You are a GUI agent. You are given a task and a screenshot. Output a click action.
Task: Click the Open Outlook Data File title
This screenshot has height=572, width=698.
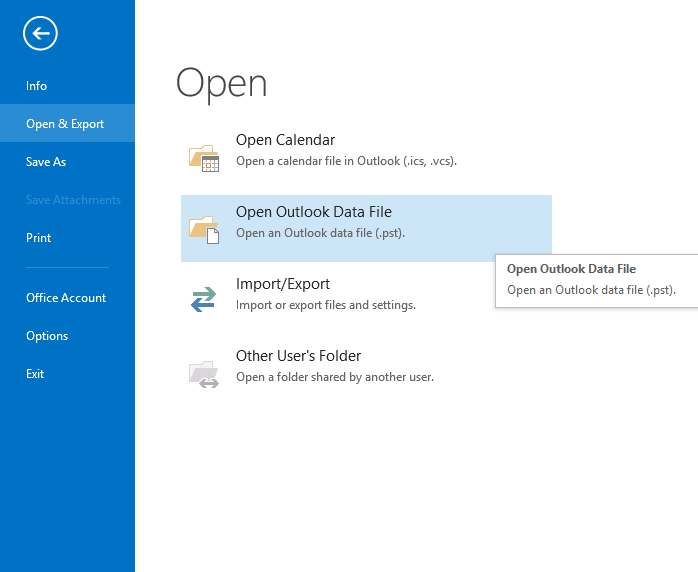coord(314,212)
